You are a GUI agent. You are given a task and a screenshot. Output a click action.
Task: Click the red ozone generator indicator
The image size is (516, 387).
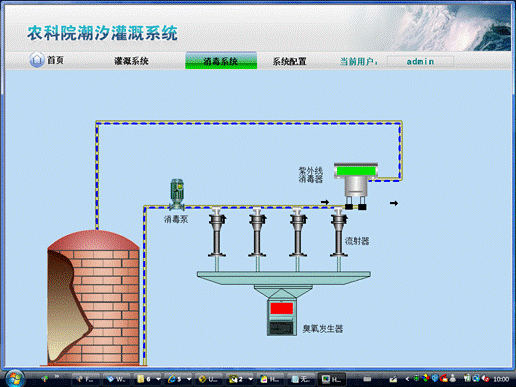tap(282, 308)
